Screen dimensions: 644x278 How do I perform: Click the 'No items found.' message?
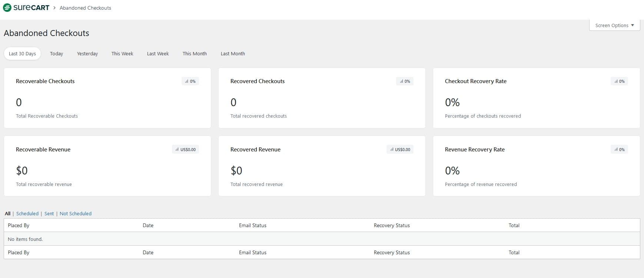pyautogui.click(x=25, y=239)
